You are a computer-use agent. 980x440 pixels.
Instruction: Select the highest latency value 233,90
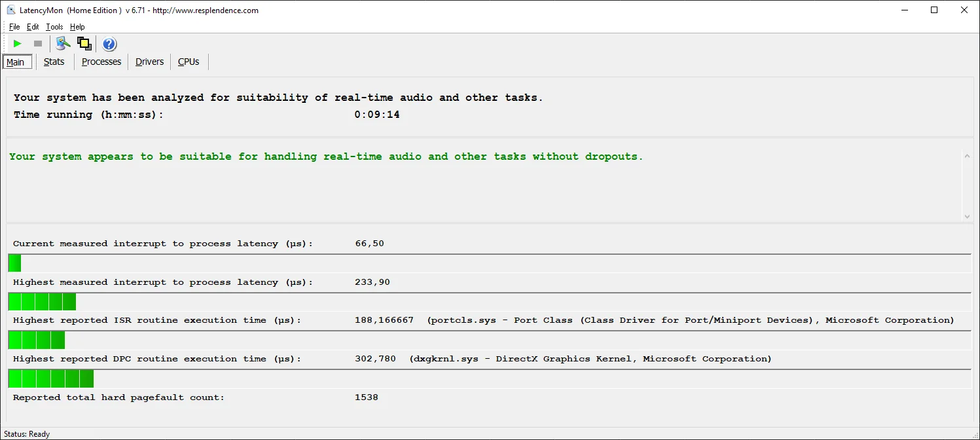(x=372, y=282)
